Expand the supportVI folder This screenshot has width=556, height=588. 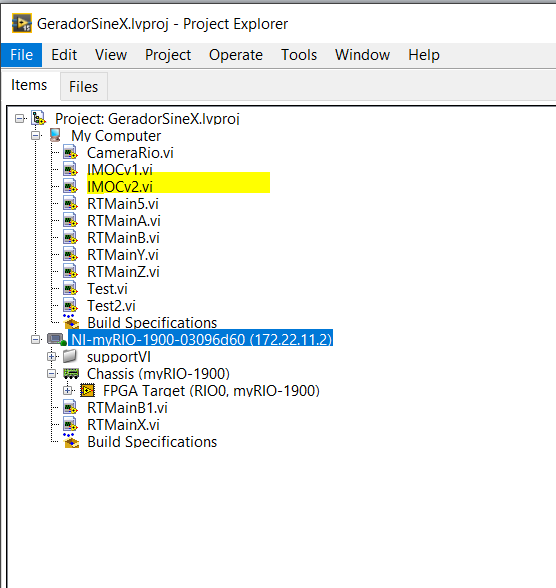pyautogui.click(x=52, y=357)
